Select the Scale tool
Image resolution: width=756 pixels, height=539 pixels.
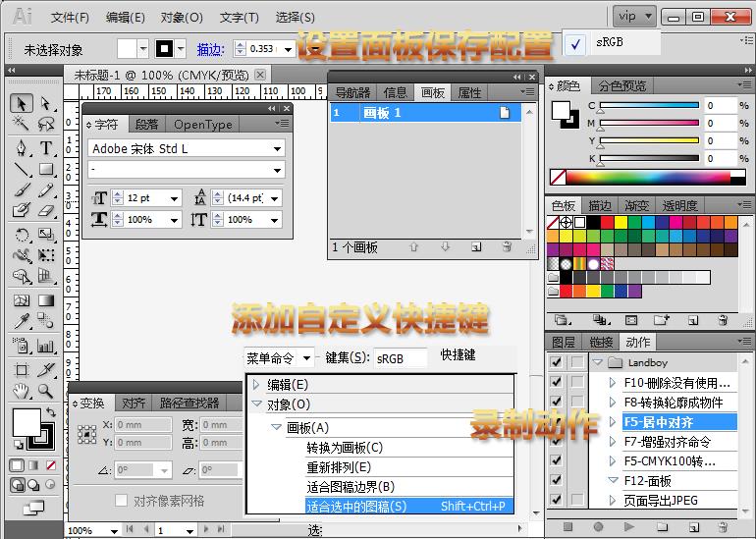point(46,235)
